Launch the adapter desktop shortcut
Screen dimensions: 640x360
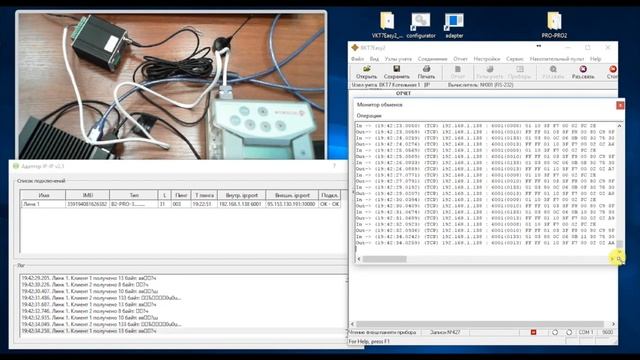pos(454,24)
